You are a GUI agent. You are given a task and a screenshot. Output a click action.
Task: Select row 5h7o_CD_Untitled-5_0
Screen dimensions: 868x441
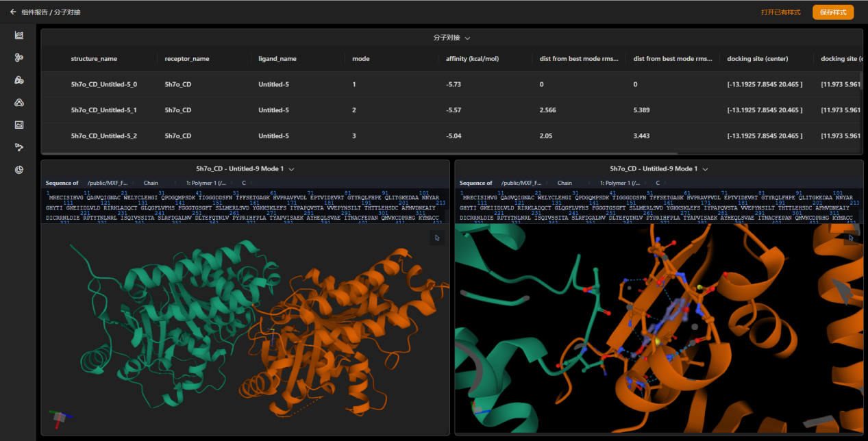pyautogui.click(x=451, y=84)
